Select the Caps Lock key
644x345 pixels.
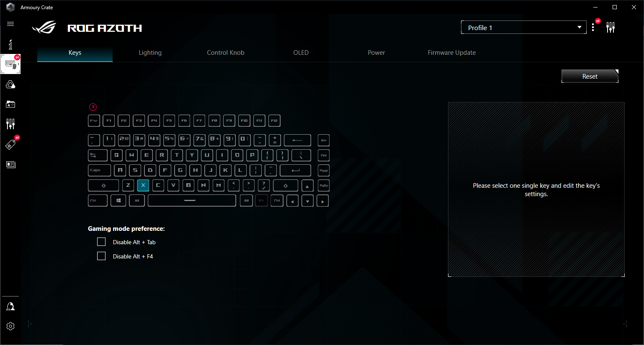point(99,170)
